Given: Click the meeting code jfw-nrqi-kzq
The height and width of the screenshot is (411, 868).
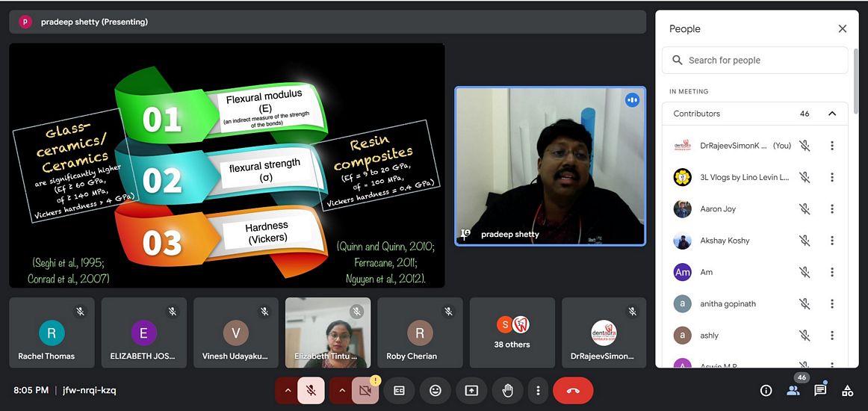Looking at the screenshot, I should click(89, 391).
